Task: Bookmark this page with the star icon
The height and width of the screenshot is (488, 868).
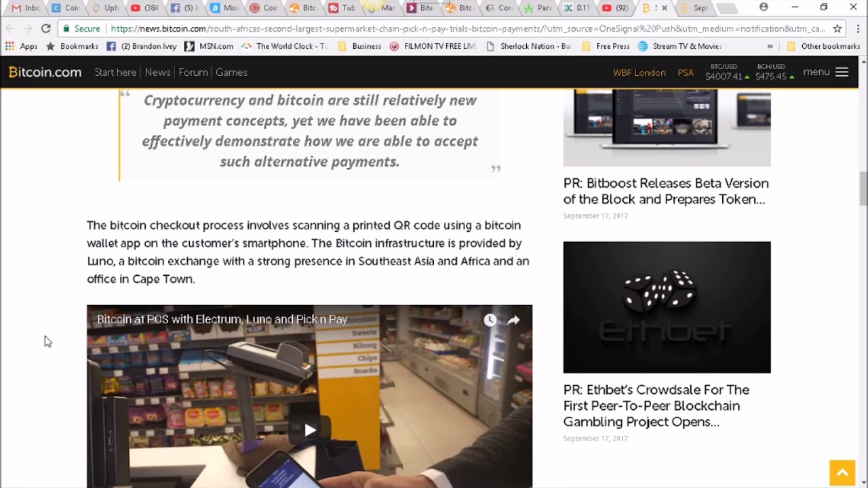Action: [837, 28]
